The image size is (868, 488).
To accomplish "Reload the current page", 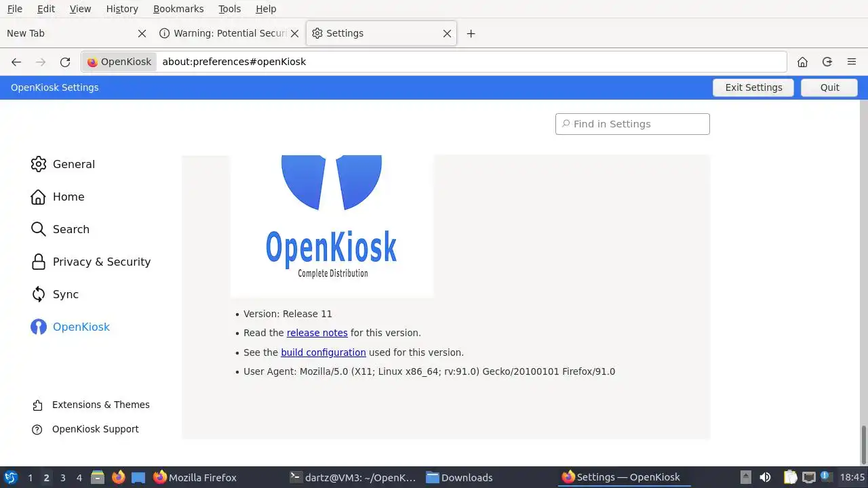I will pyautogui.click(x=65, y=62).
